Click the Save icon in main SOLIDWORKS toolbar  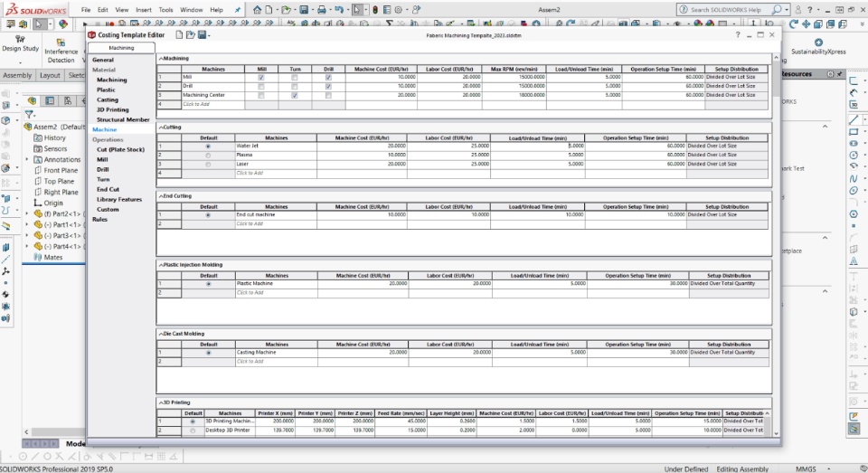[x=304, y=9]
